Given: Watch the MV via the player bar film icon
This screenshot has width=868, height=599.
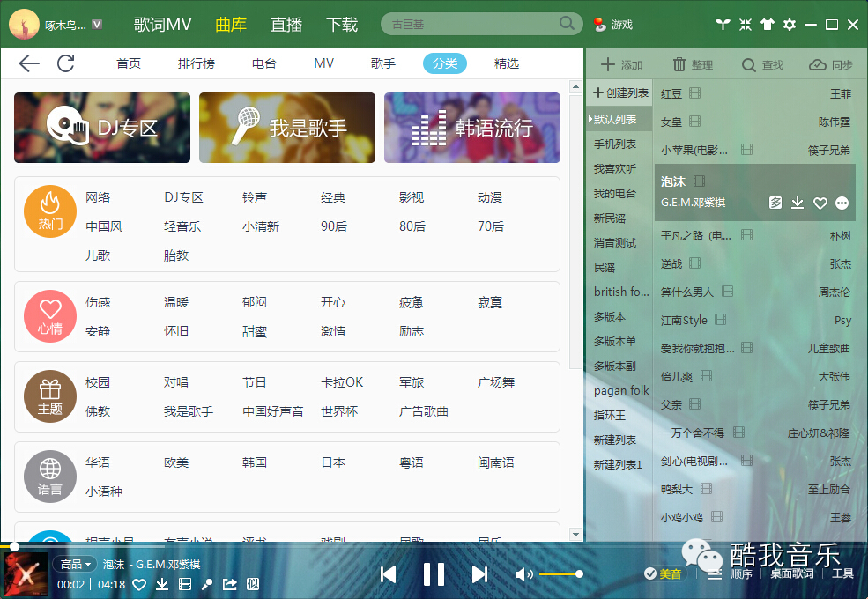Looking at the screenshot, I should tap(185, 585).
